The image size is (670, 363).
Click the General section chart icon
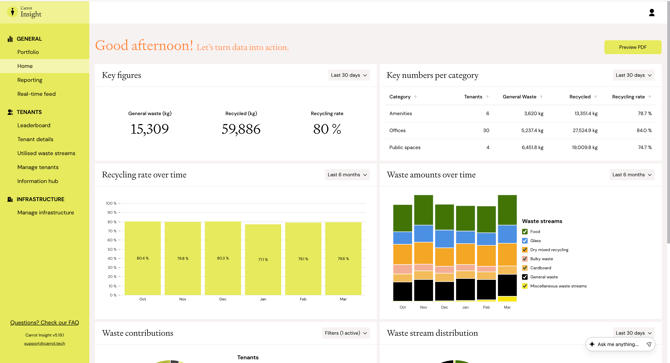[x=10, y=39]
